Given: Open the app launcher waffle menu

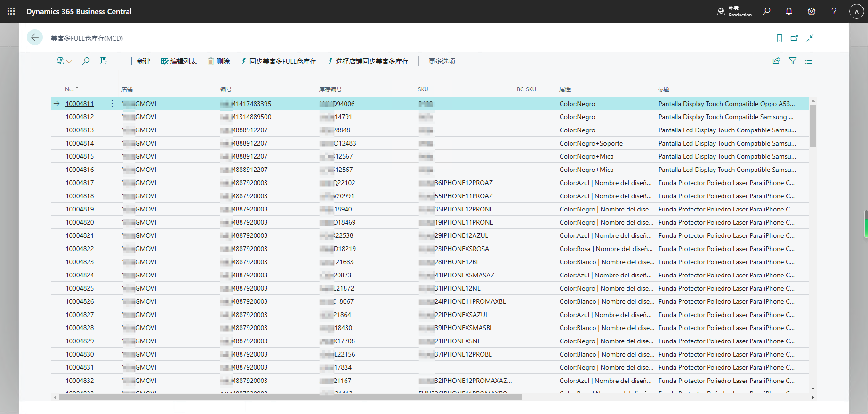Looking at the screenshot, I should click(11, 11).
